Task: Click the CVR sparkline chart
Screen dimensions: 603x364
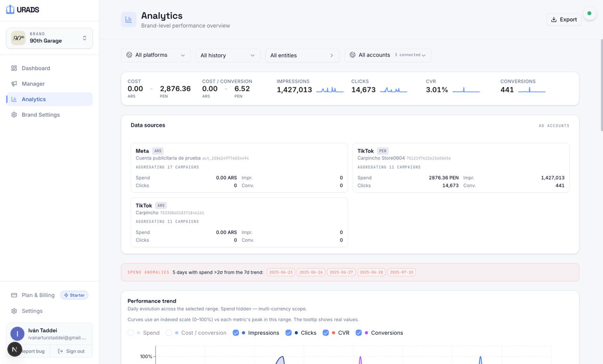Action: [466, 89]
